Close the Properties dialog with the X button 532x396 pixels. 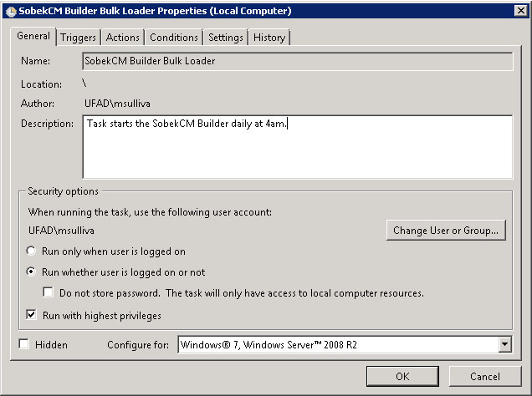pyautogui.click(x=521, y=11)
